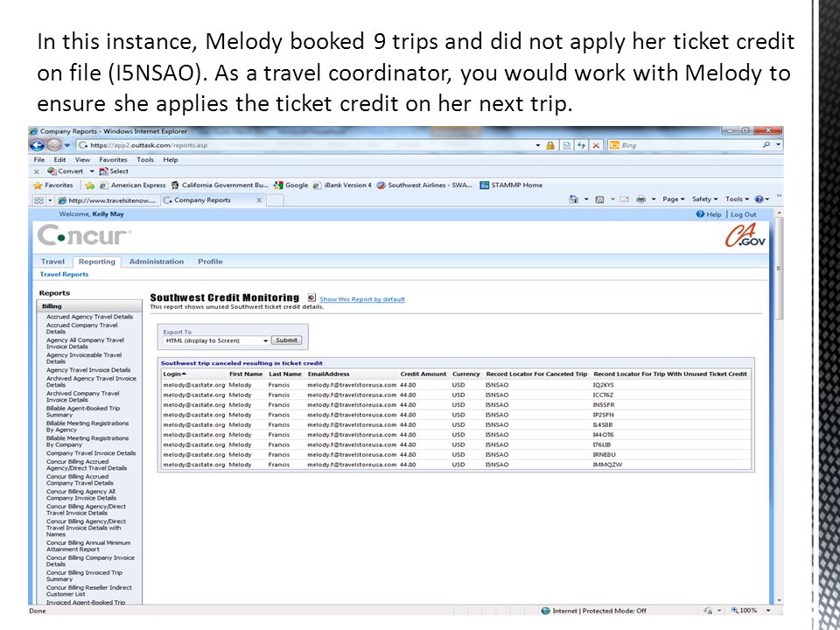Click the red Stop loading icon
Image resolution: width=840 pixels, height=630 pixels.
[x=596, y=145]
